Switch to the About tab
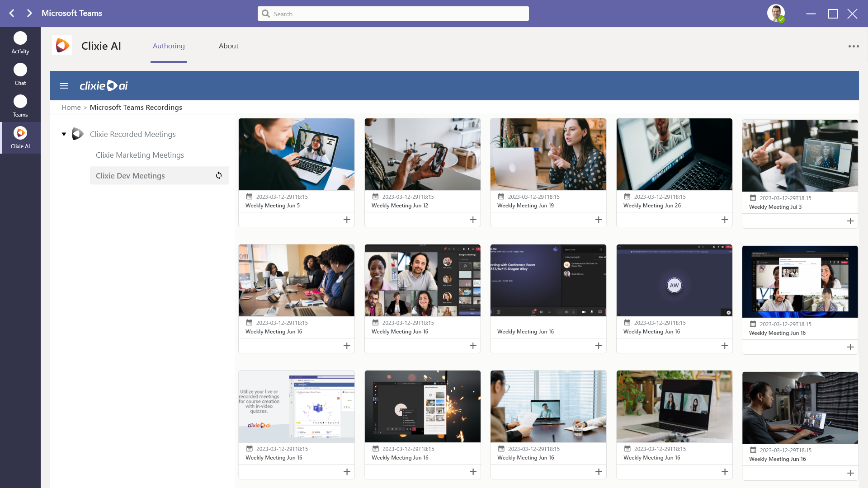Viewport: 868px width, 488px height. pos(229,46)
